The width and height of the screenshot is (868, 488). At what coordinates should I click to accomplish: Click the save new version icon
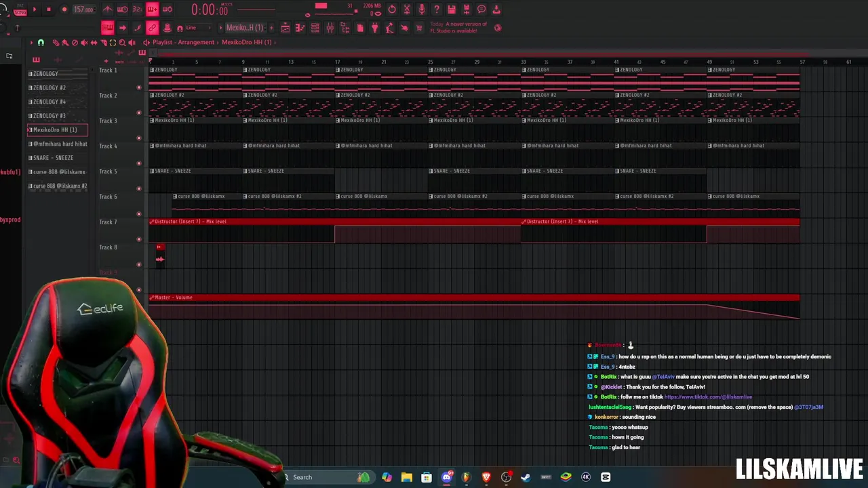466,9
